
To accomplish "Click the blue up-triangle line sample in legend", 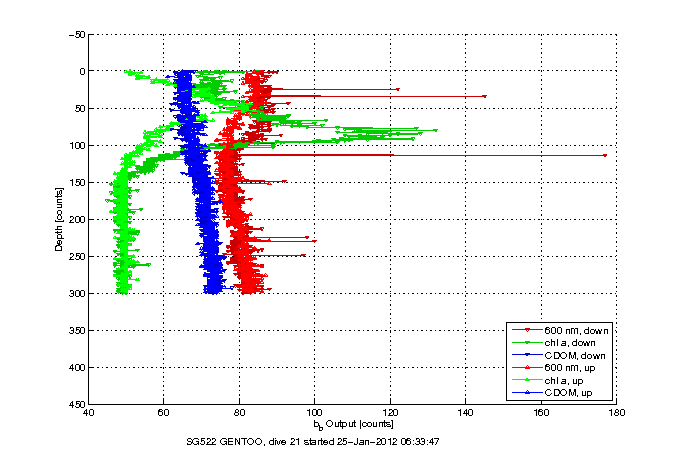I will tap(527, 393).
